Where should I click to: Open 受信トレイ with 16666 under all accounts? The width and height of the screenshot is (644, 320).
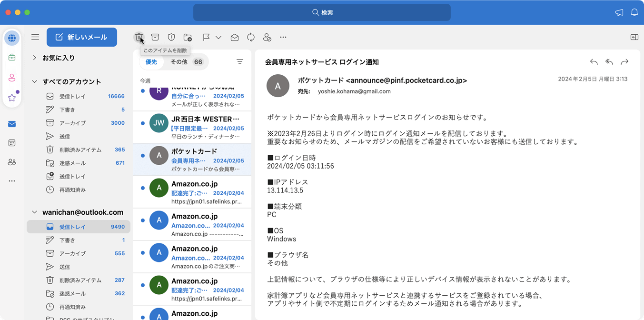[79, 96]
